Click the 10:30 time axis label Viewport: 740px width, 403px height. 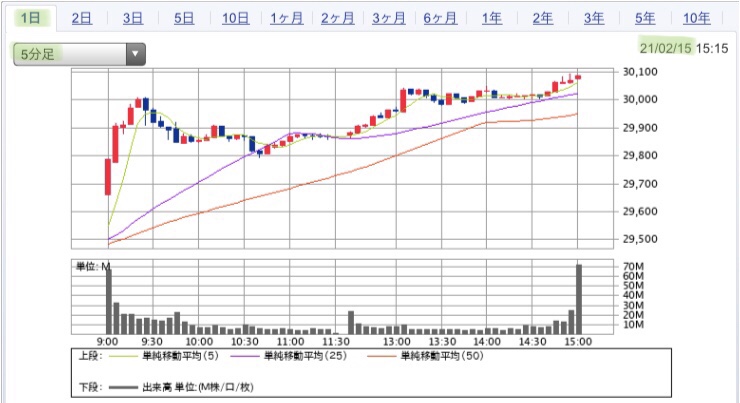[244, 342]
